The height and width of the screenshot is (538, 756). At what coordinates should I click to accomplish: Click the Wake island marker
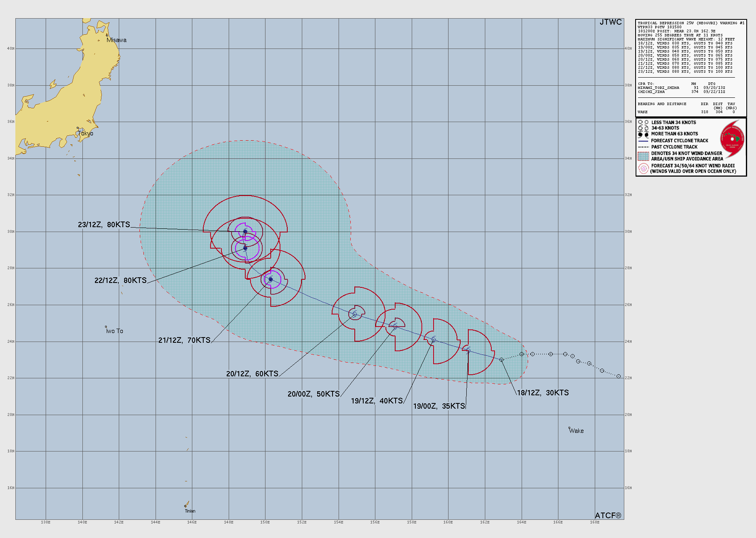pos(569,428)
